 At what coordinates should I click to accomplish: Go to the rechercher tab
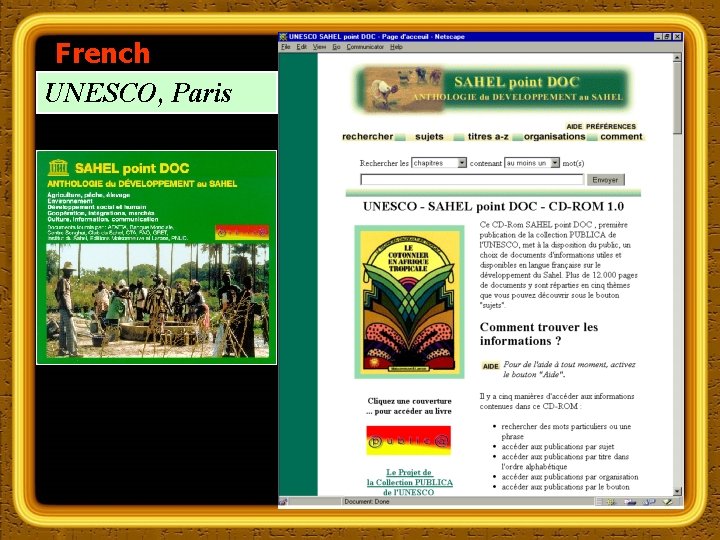coord(367,136)
